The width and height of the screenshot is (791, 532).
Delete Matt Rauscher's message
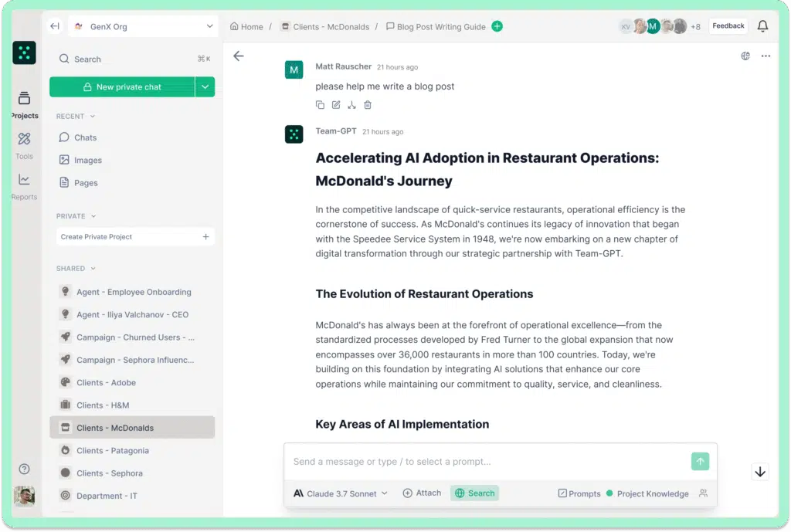pyautogui.click(x=368, y=105)
